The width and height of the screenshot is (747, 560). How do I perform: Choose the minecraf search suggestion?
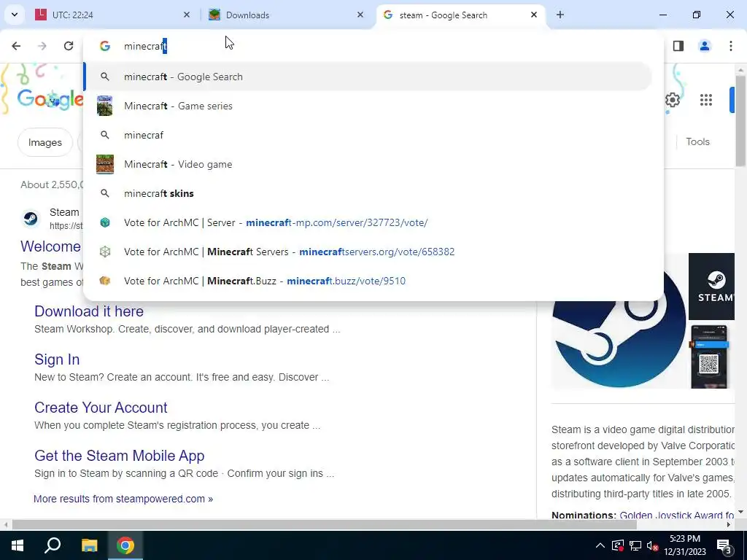click(368, 135)
